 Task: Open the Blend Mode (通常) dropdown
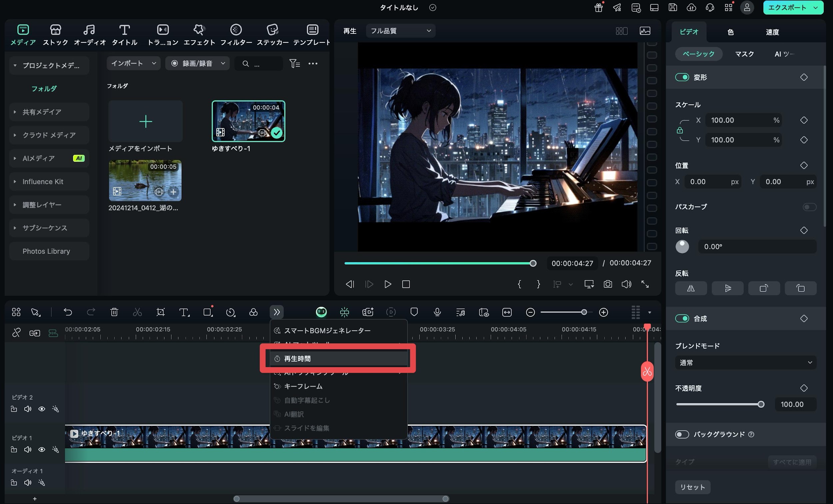(x=746, y=362)
